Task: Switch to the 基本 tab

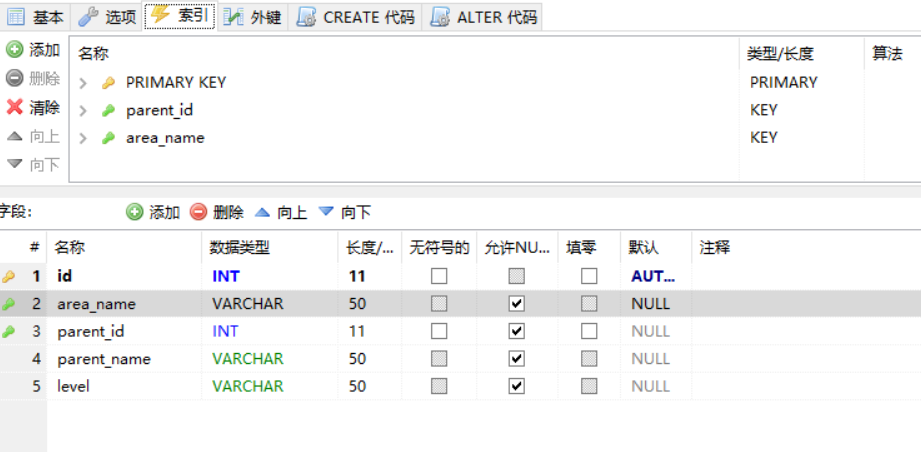Action: (35, 17)
